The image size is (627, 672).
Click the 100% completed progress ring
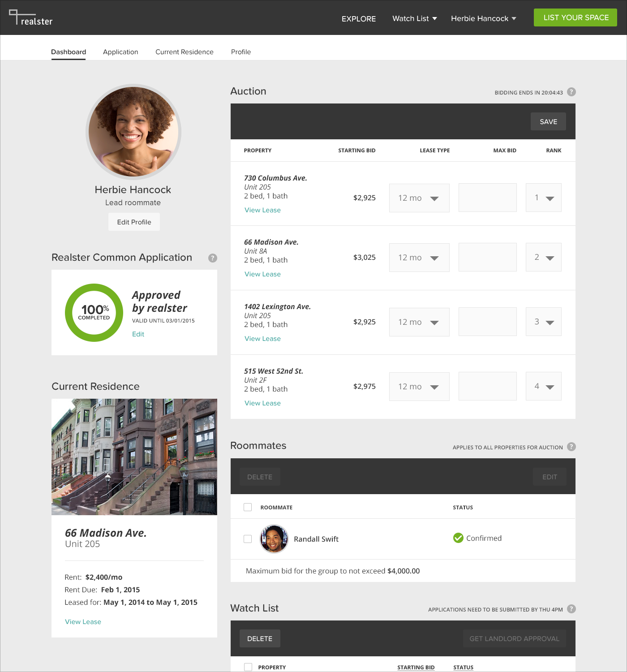point(94,312)
